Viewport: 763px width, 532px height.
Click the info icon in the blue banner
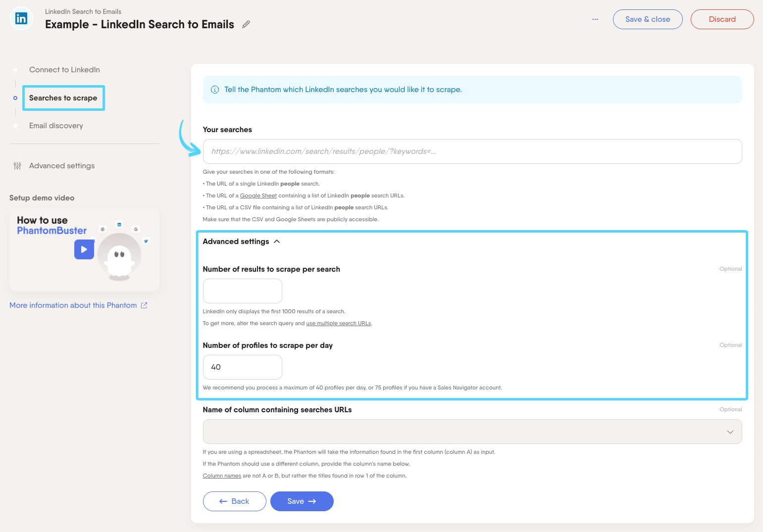coord(215,90)
